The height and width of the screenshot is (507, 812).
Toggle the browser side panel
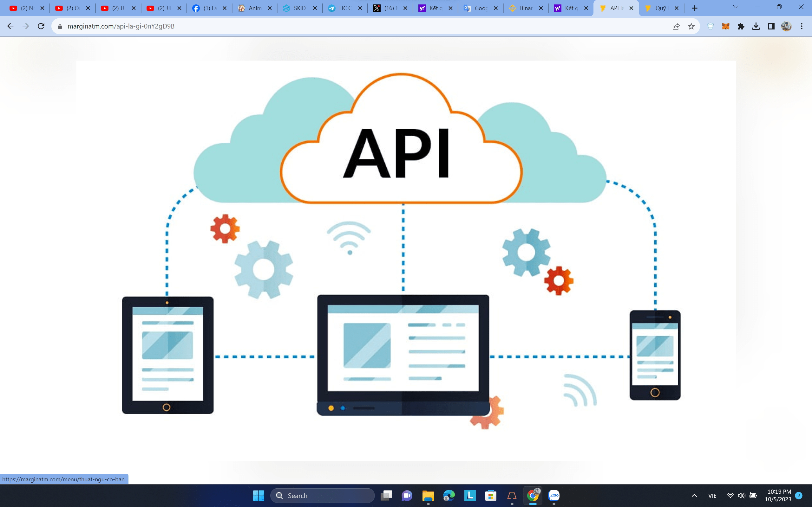[x=771, y=26]
